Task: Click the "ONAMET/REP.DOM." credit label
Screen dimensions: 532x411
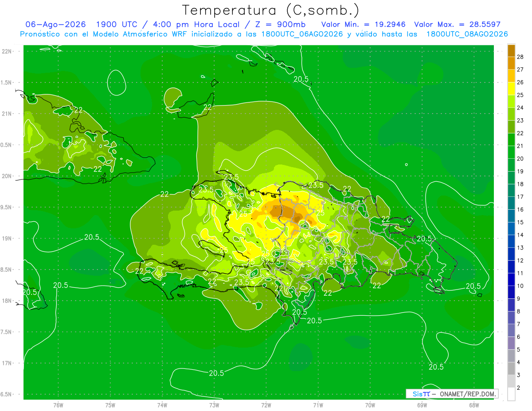Action: 468,394
